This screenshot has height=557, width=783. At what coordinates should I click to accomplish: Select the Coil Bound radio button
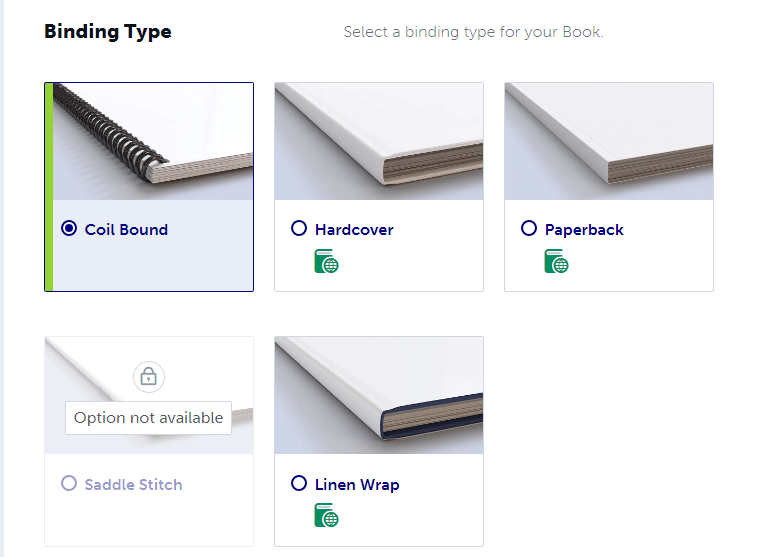click(x=69, y=229)
